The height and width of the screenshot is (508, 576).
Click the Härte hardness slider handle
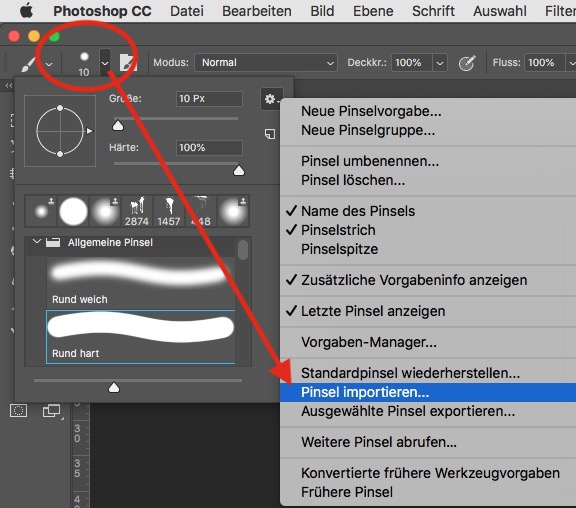[239, 170]
